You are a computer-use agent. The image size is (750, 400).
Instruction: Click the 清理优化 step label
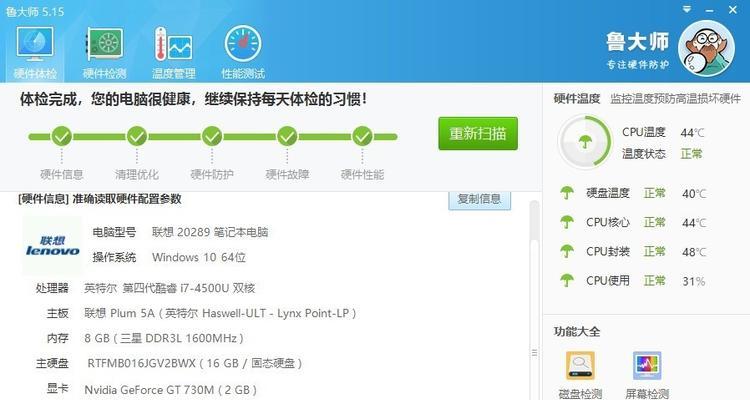pyautogui.click(x=137, y=175)
